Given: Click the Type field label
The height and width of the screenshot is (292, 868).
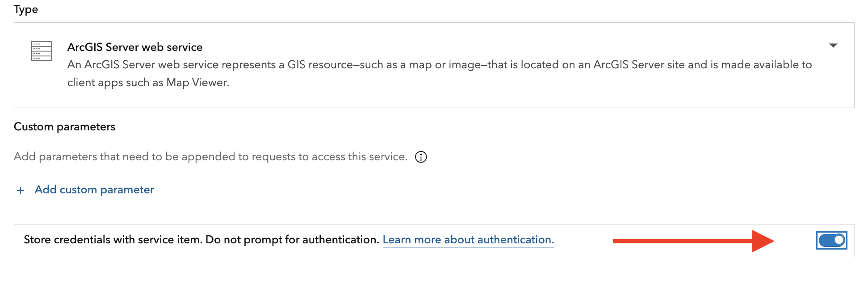Looking at the screenshot, I should point(26,9).
